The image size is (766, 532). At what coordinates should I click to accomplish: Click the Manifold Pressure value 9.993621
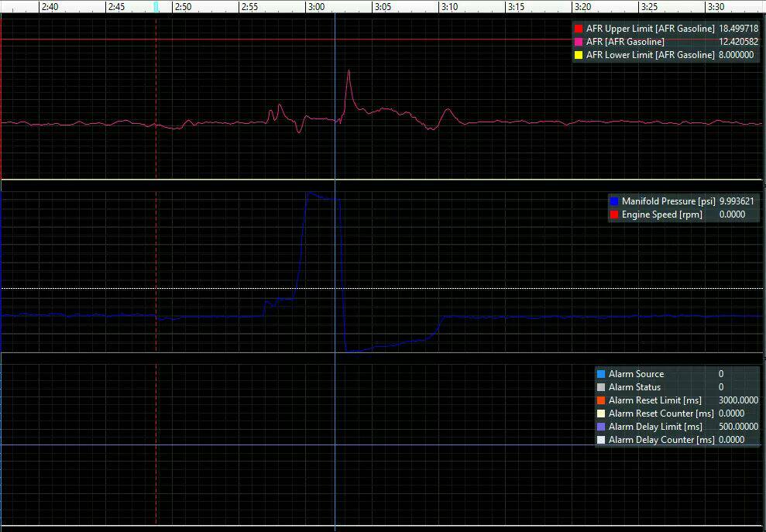pyautogui.click(x=737, y=201)
